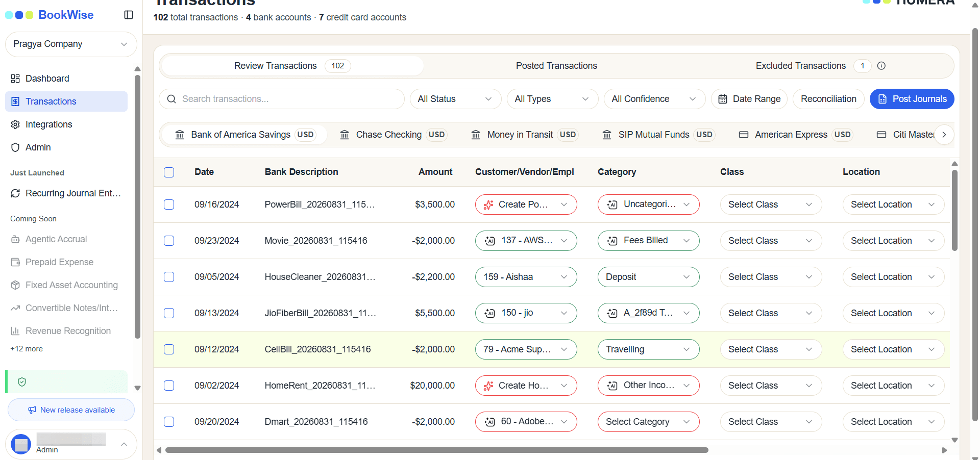Click the Post Journals button
Screen dimensions: 980x460
(x=912, y=99)
